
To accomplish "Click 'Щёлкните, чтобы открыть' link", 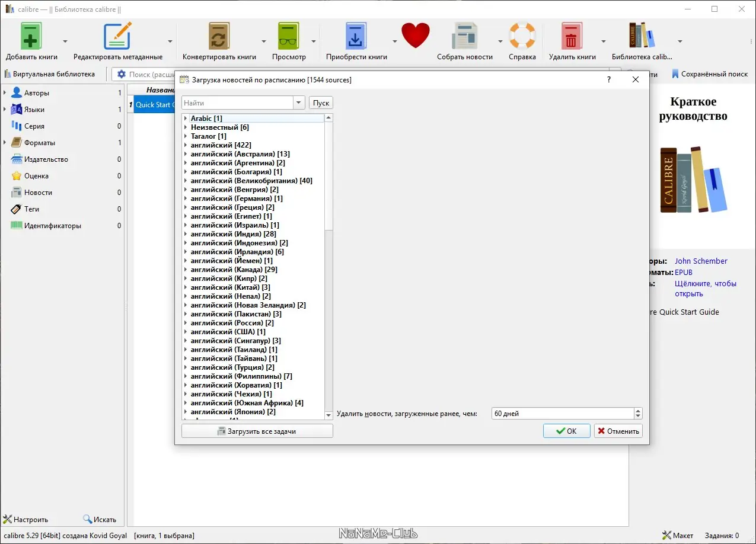I will (x=706, y=289).
